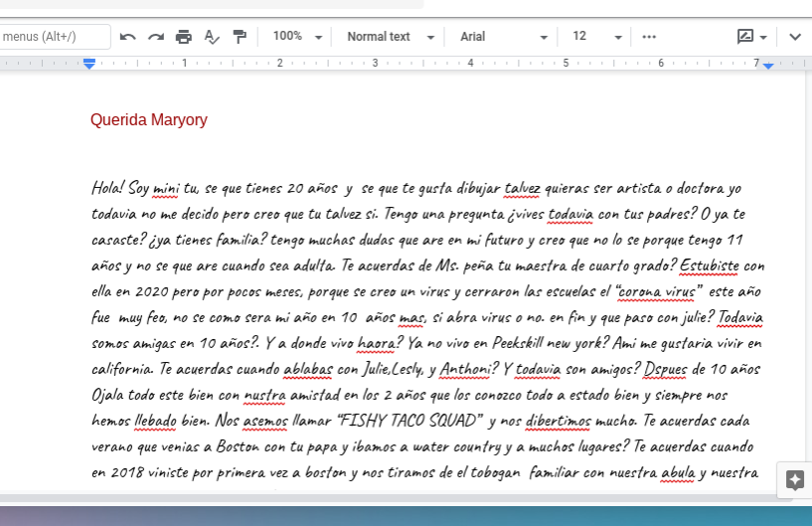Click the Redo arrow icon
This screenshot has width=812, height=526.
pyautogui.click(x=155, y=37)
